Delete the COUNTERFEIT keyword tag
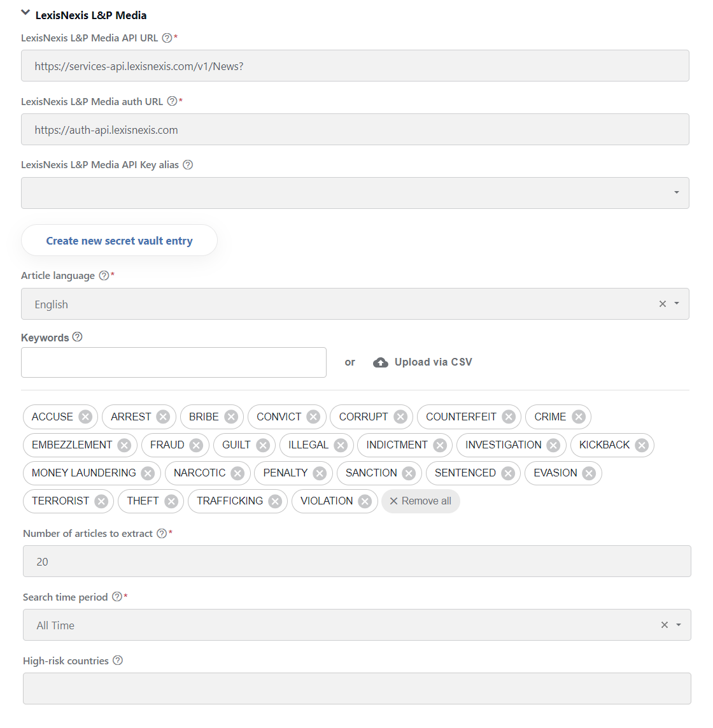The height and width of the screenshot is (728, 713). point(509,417)
